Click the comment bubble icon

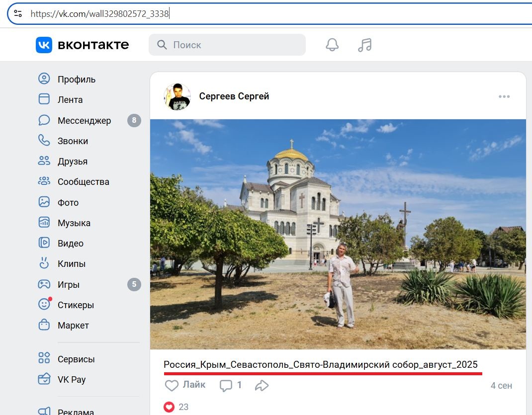pyautogui.click(x=226, y=385)
